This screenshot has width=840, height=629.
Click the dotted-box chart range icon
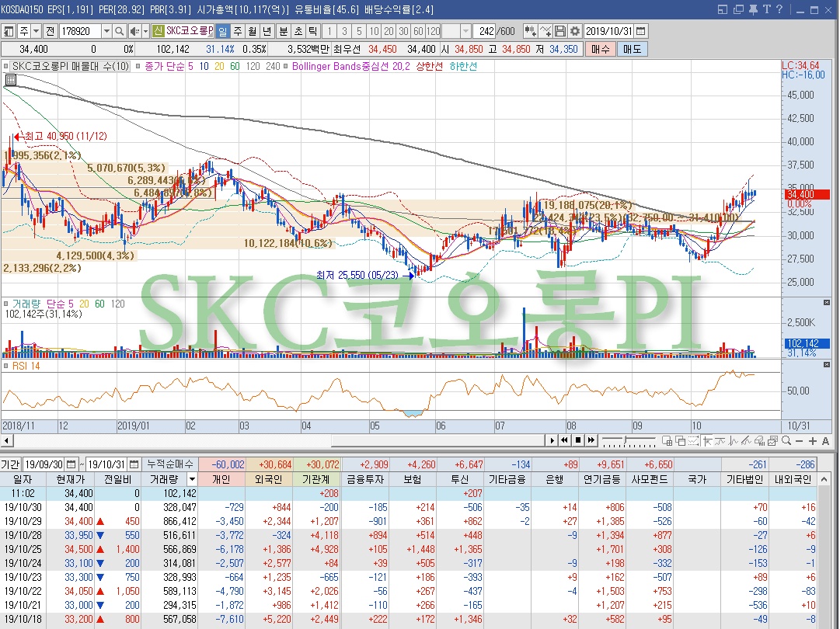tap(694, 440)
